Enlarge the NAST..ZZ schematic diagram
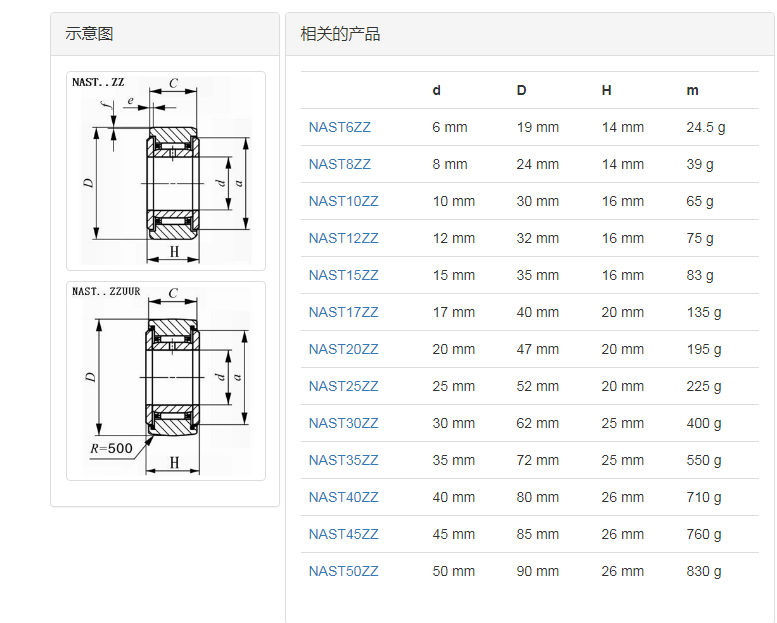The width and height of the screenshot is (777, 623). [166, 170]
